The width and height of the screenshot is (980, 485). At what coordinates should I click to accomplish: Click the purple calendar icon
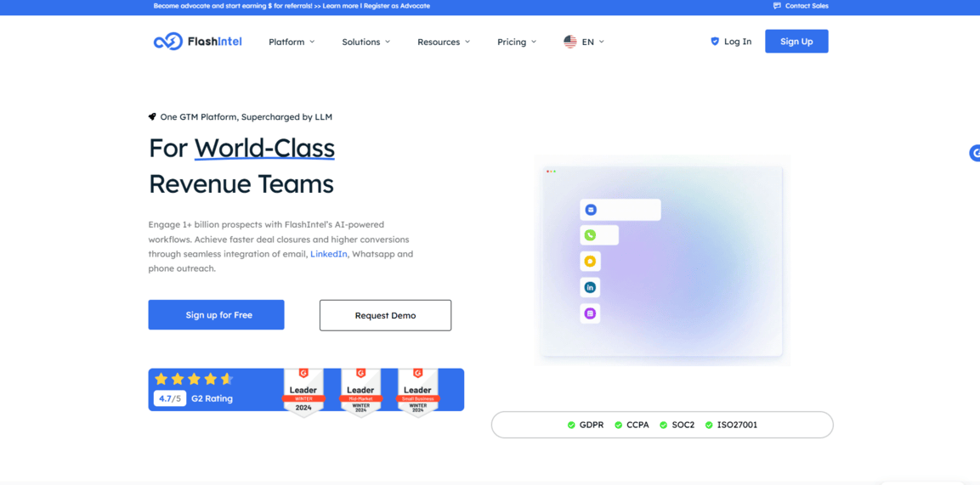[x=590, y=313]
